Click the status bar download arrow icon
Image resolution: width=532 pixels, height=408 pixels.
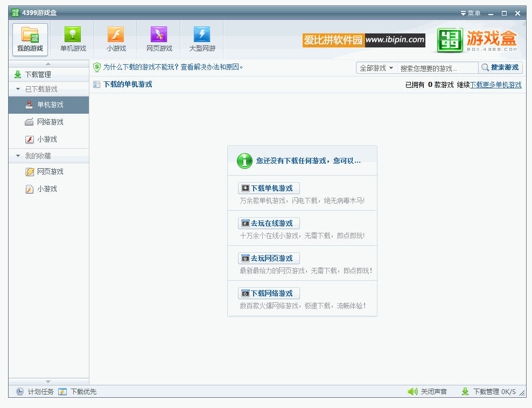coord(465,392)
